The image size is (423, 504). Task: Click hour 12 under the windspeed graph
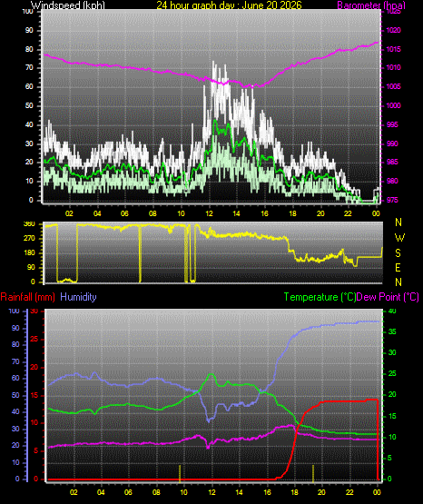[x=209, y=213]
